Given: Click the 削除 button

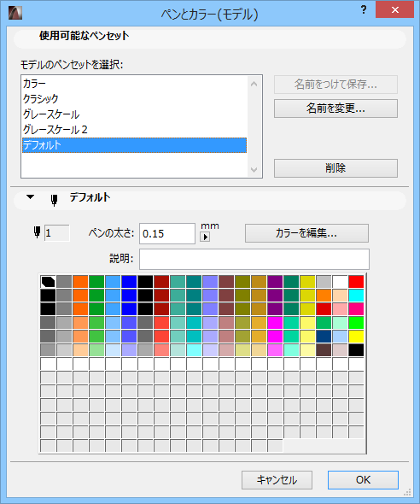Looking at the screenshot, I should coord(335,167).
